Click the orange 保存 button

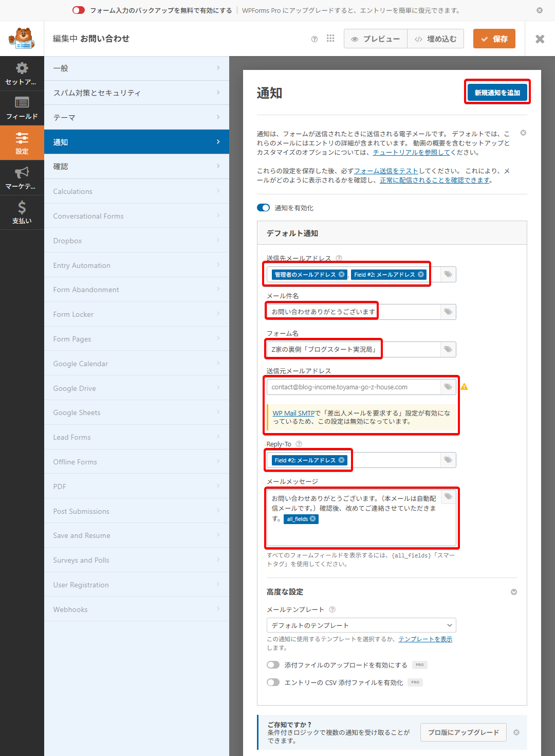494,39
